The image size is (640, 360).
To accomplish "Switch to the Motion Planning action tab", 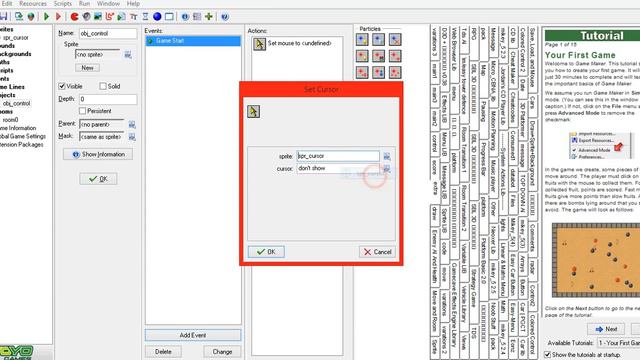I will click(x=494, y=131).
